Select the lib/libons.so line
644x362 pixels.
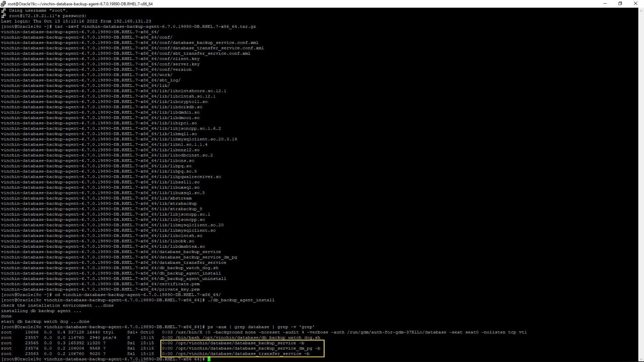[x=97, y=160]
